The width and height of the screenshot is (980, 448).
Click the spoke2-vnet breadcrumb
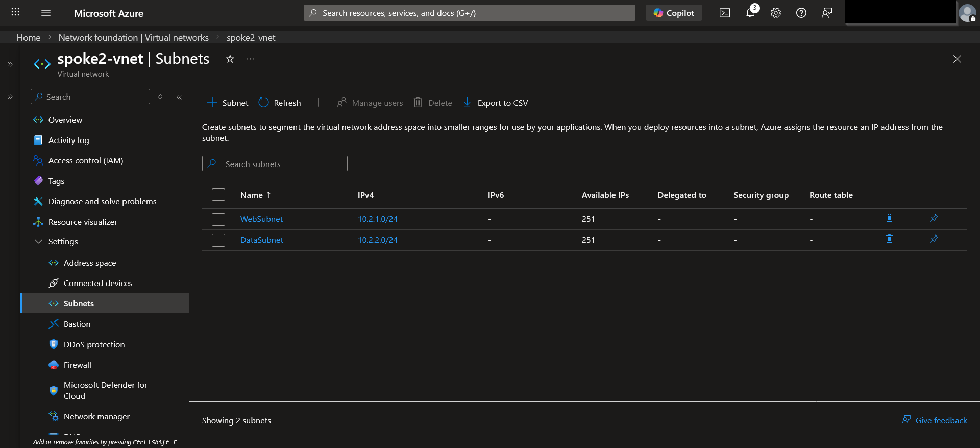tap(251, 37)
